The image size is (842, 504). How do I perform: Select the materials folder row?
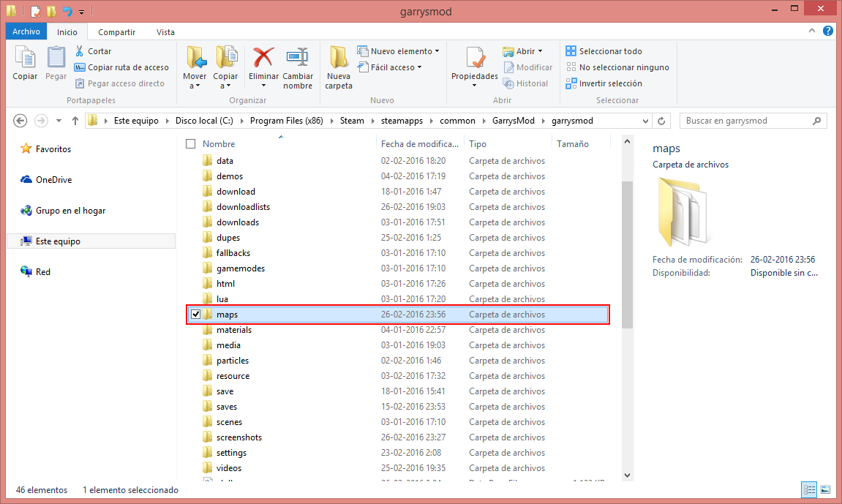pyautogui.click(x=397, y=330)
